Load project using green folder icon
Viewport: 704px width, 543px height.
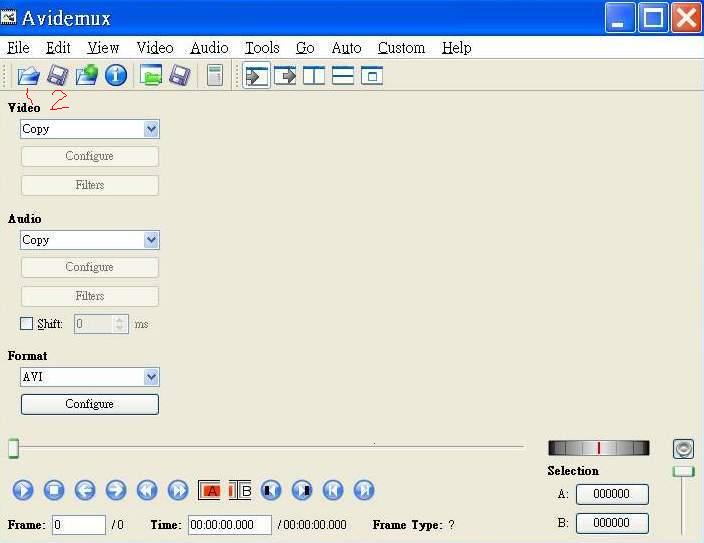151,75
